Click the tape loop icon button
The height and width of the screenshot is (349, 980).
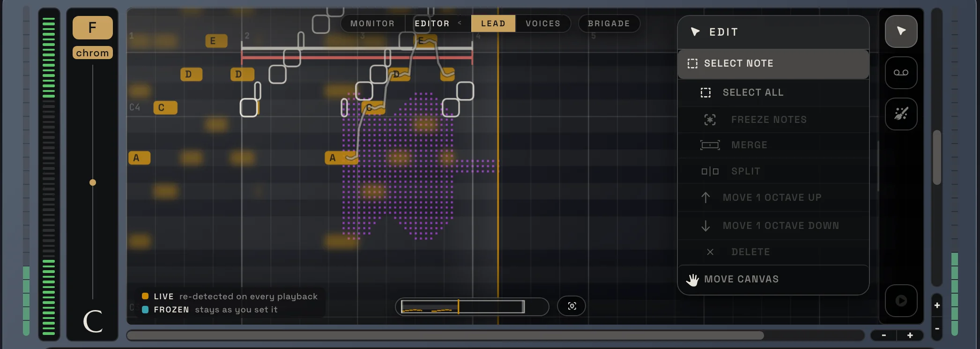pyautogui.click(x=901, y=73)
